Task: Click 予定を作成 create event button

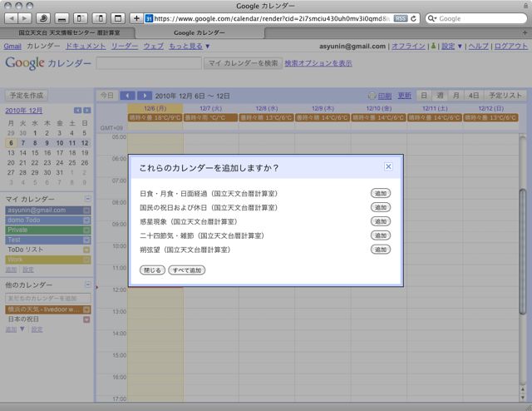Action: pyautogui.click(x=27, y=96)
